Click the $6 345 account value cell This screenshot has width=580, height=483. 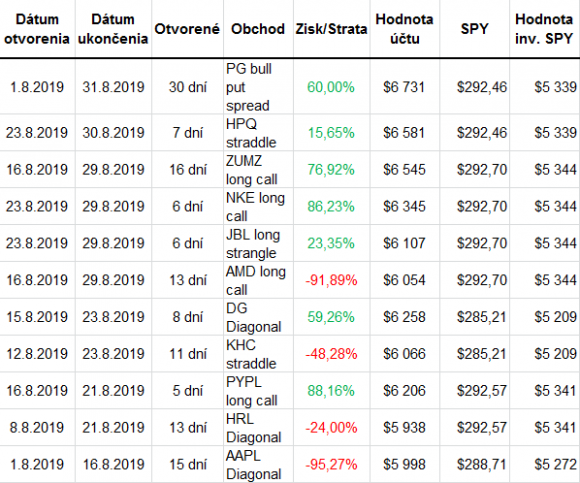[x=405, y=206]
